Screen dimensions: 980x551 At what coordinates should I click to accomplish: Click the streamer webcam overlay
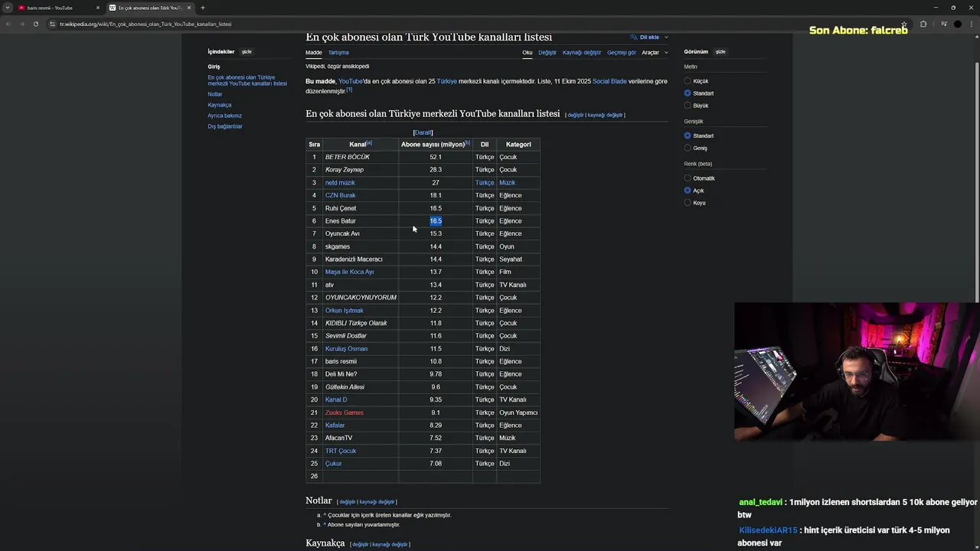click(857, 372)
